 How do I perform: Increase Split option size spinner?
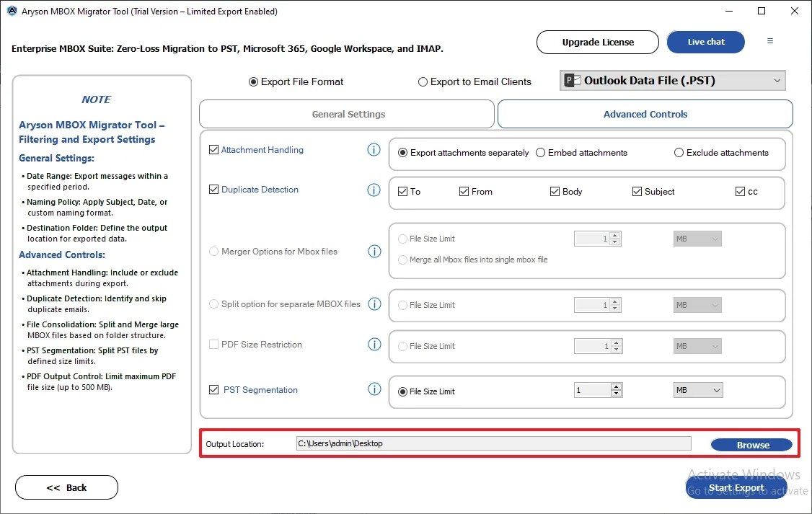(614, 301)
